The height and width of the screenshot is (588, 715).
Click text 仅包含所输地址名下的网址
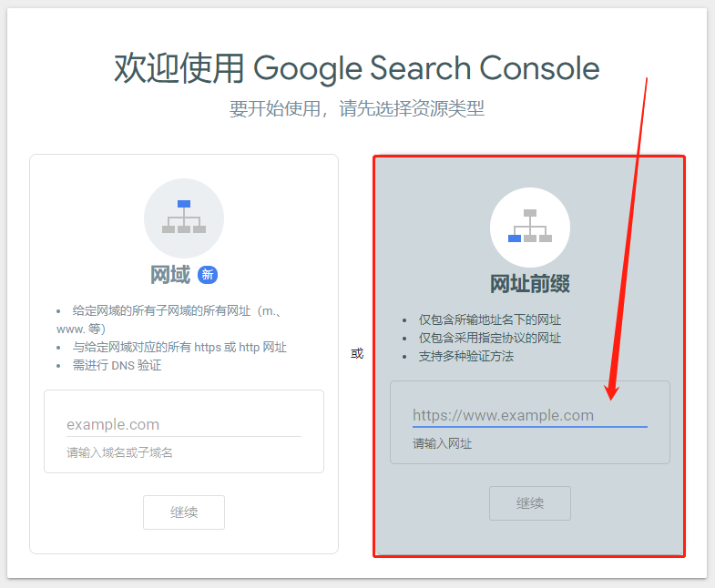(x=490, y=320)
